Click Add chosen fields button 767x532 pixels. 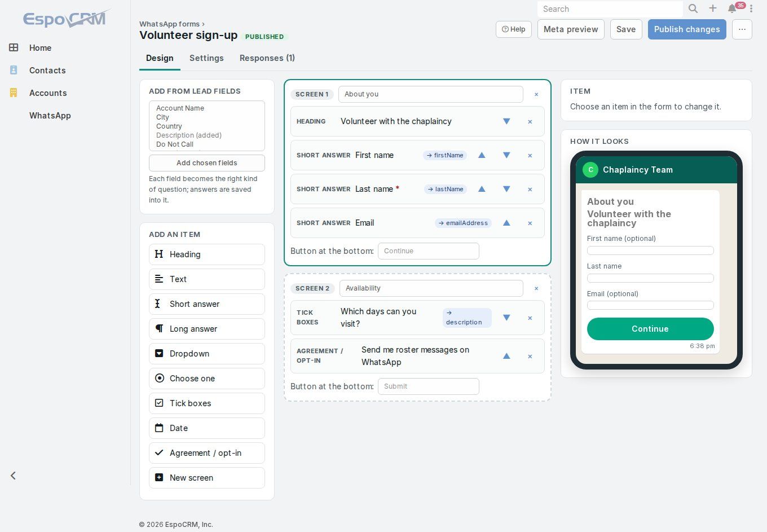coord(207,163)
